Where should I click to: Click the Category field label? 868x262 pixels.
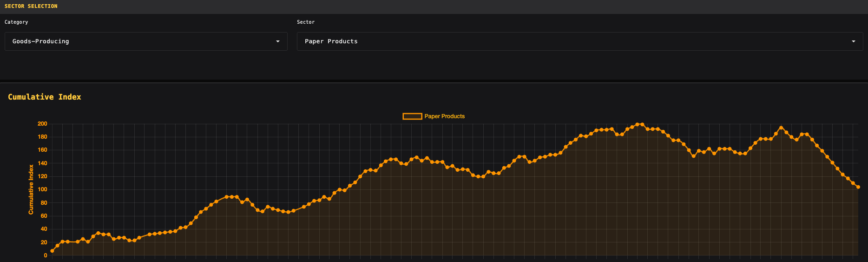coord(16,22)
